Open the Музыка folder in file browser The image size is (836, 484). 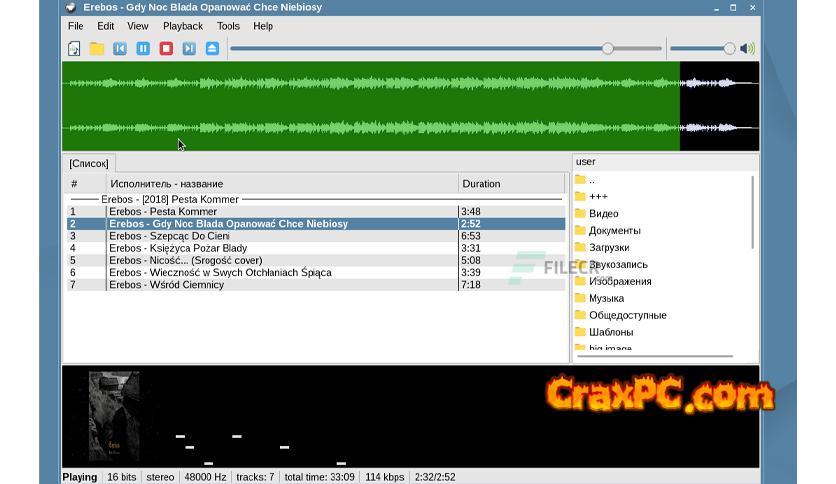pyautogui.click(x=606, y=298)
